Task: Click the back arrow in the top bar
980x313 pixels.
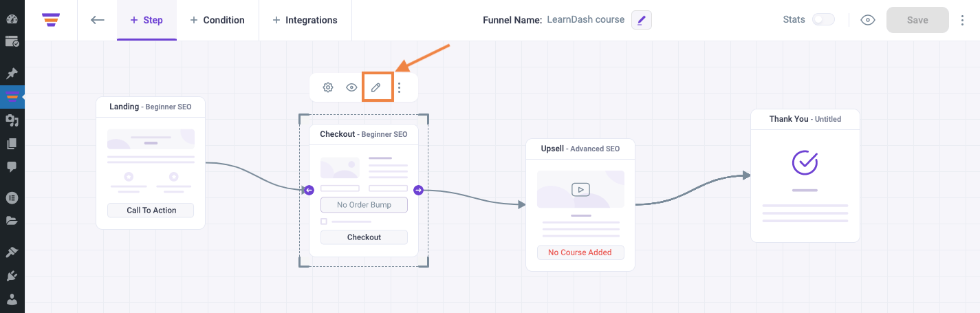Action: tap(98, 20)
